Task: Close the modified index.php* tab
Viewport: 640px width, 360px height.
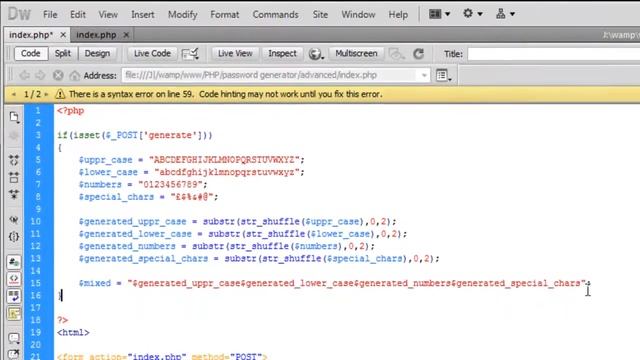Action: (x=63, y=35)
